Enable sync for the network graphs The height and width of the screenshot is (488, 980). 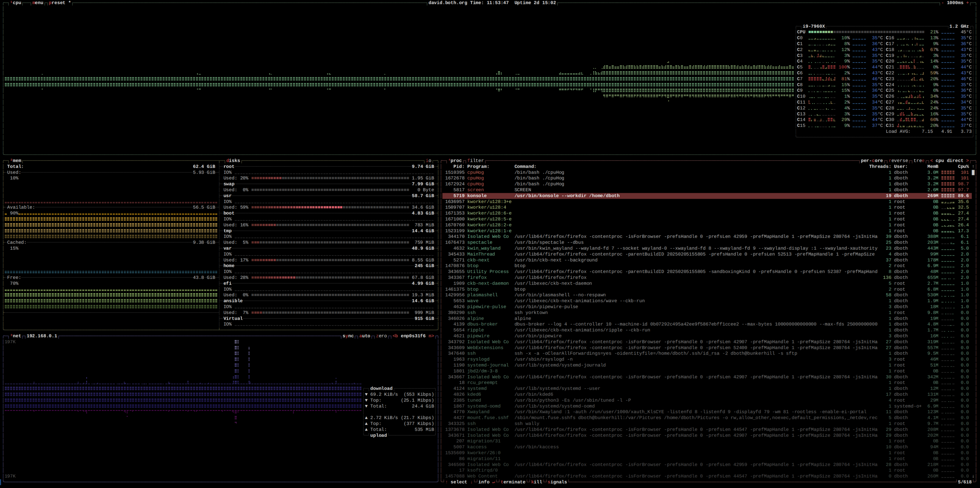[348, 336]
